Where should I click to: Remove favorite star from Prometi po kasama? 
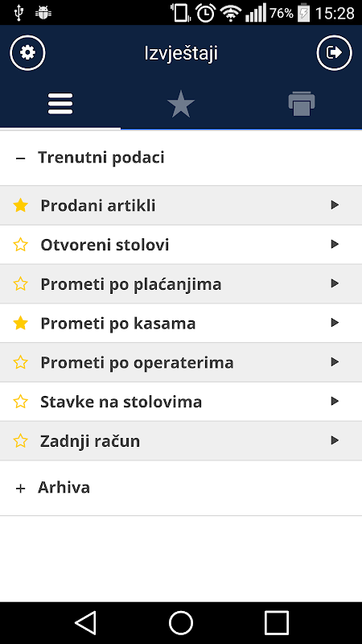[x=21, y=323]
